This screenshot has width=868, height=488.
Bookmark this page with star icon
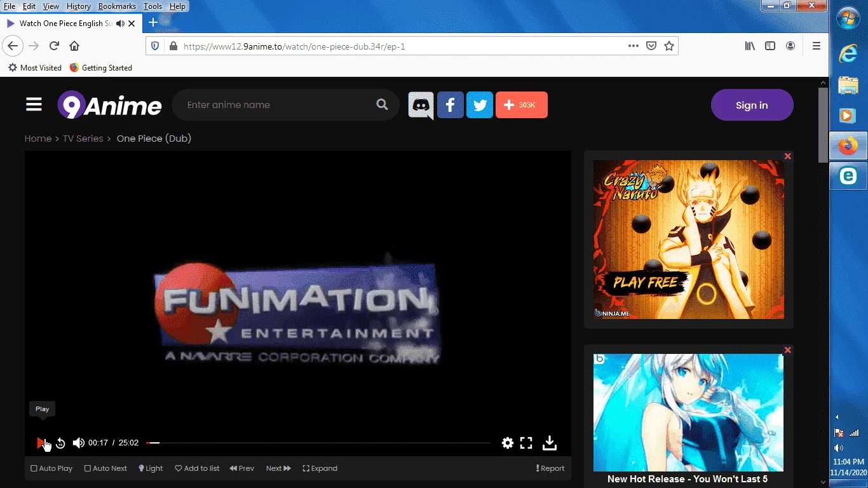pyautogui.click(x=668, y=46)
